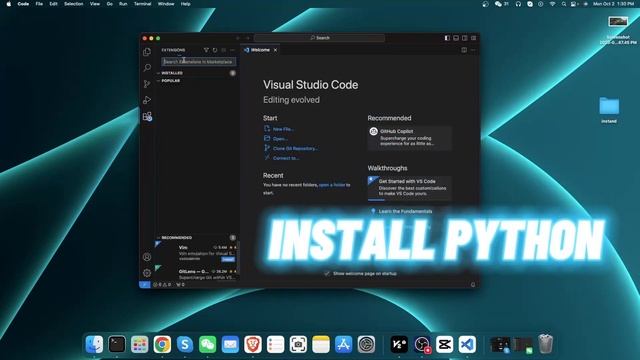
Task: Toggle the secondary side bar layout icon
Action: pos(464,38)
